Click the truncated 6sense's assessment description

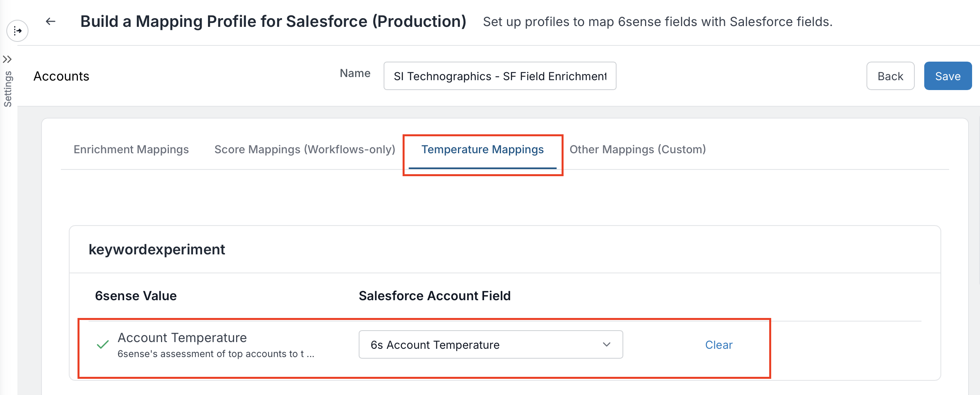pyautogui.click(x=216, y=354)
